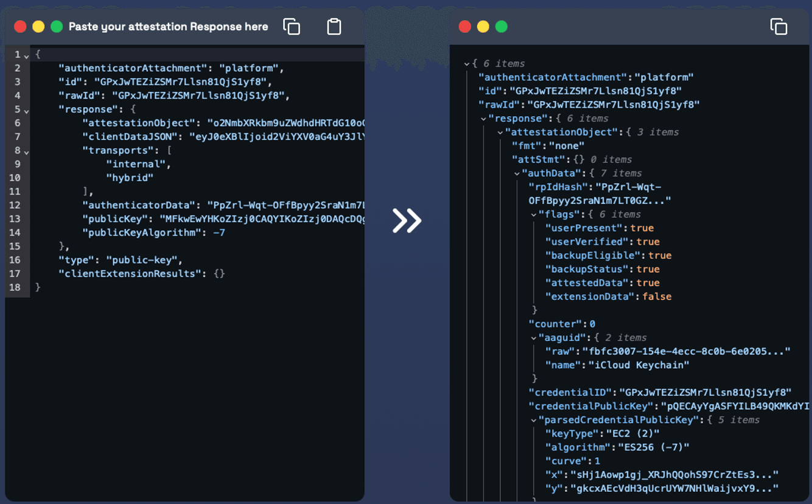The width and height of the screenshot is (812, 504).
Task: Click green dot on left input panel
Action: tap(57, 26)
